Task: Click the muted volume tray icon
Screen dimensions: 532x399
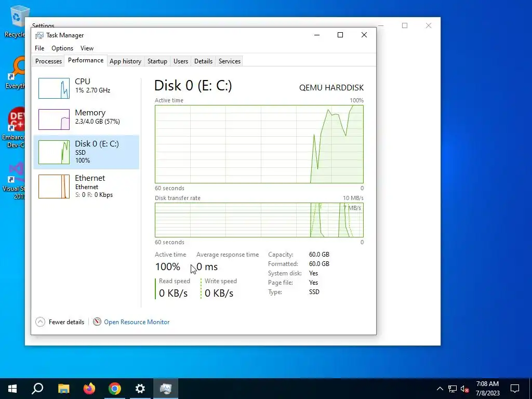Action: coord(464,389)
